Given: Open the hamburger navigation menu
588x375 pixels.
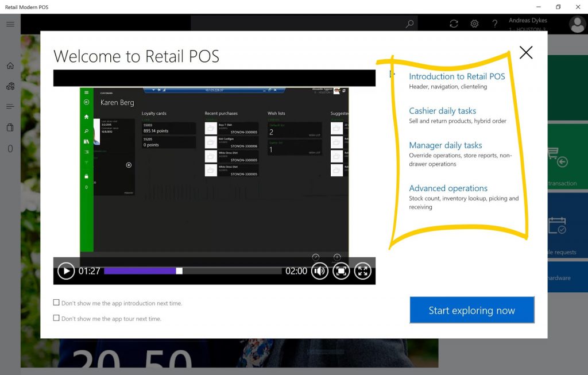Looking at the screenshot, I should click(10, 24).
